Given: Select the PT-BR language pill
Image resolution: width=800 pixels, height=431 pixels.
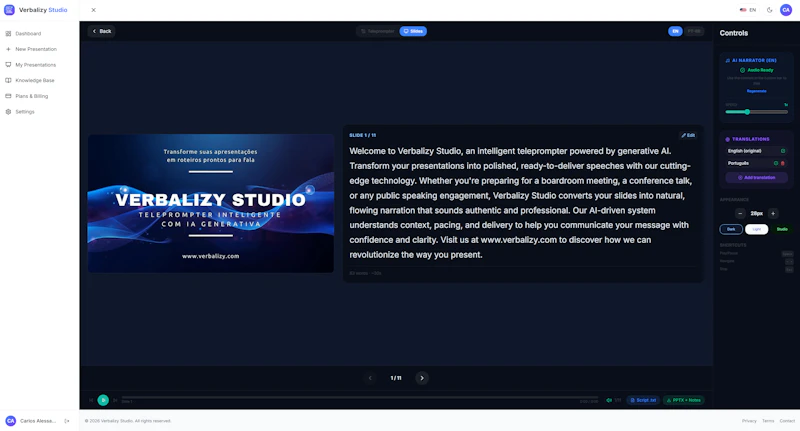Looking at the screenshot, I should (x=694, y=31).
